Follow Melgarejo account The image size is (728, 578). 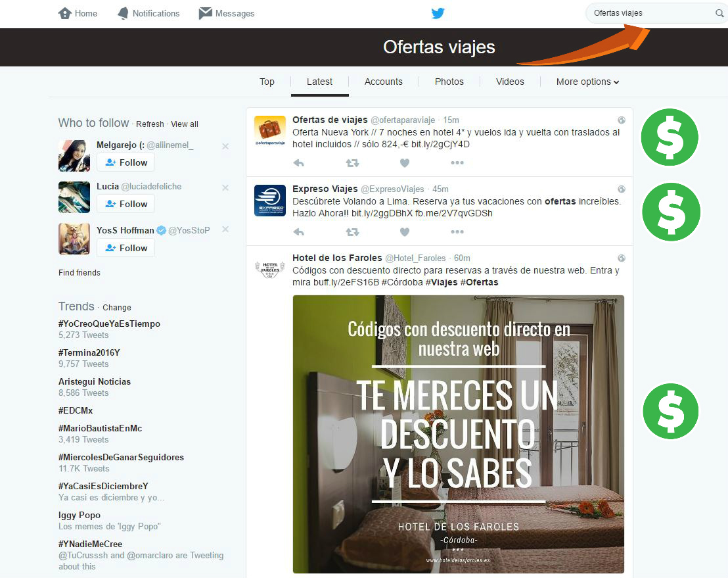pos(125,162)
